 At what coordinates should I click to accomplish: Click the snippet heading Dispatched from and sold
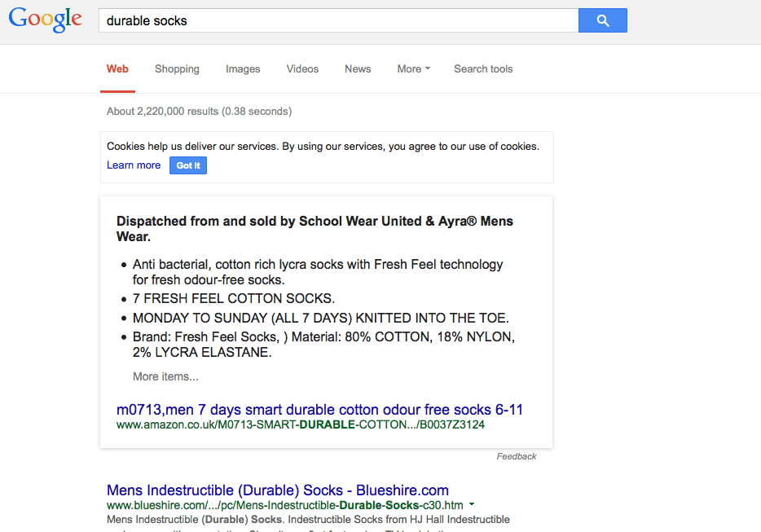[315, 229]
